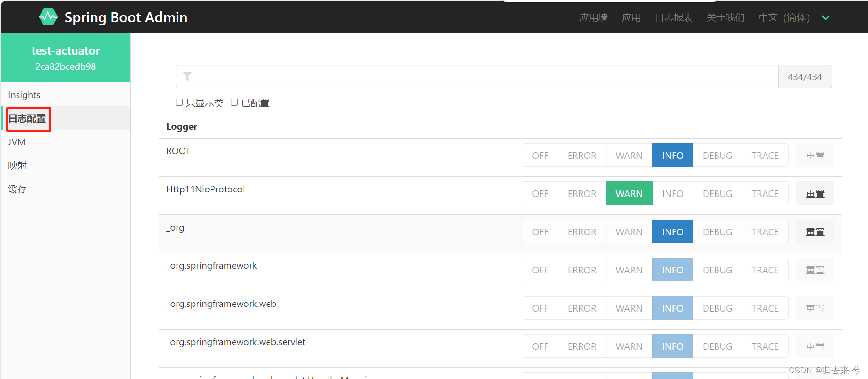
Task: Toggle the 已配置 checkbox
Action: click(x=234, y=102)
